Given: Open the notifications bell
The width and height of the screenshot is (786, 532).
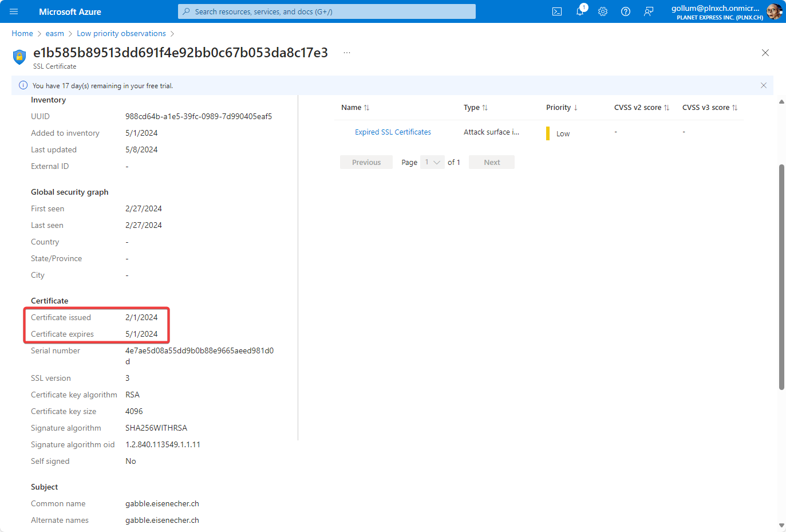Looking at the screenshot, I should (x=580, y=11).
